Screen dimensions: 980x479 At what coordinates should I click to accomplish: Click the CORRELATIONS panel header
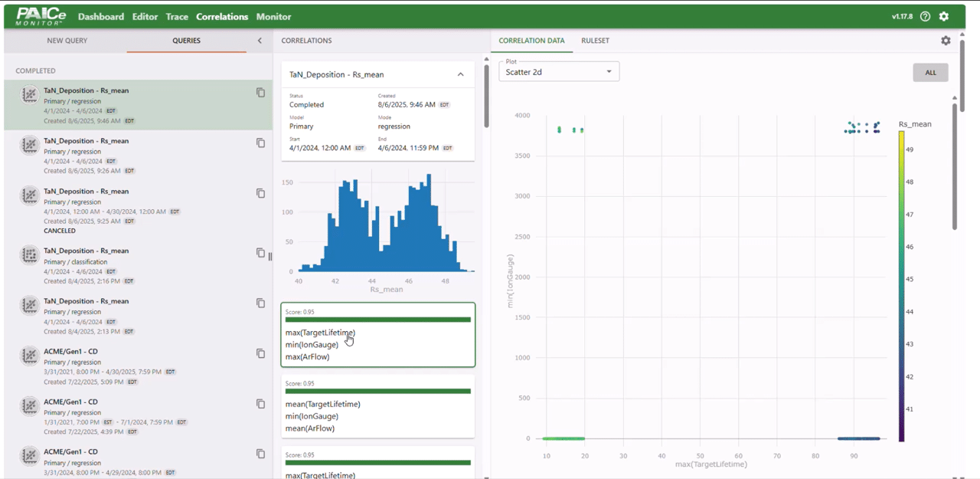(x=306, y=41)
